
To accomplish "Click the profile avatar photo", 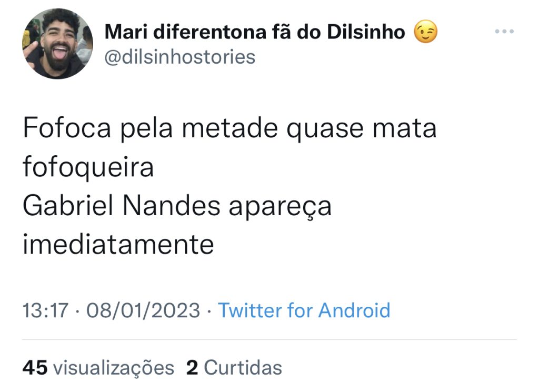I will 58,44.
